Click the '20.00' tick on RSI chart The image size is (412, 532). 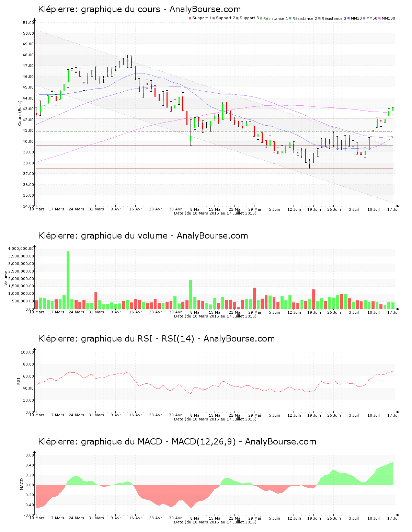[28, 400]
